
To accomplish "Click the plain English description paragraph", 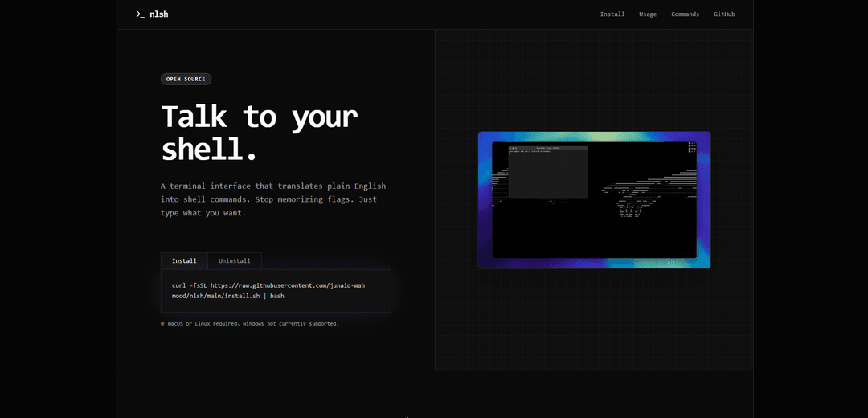I will 273,199.
